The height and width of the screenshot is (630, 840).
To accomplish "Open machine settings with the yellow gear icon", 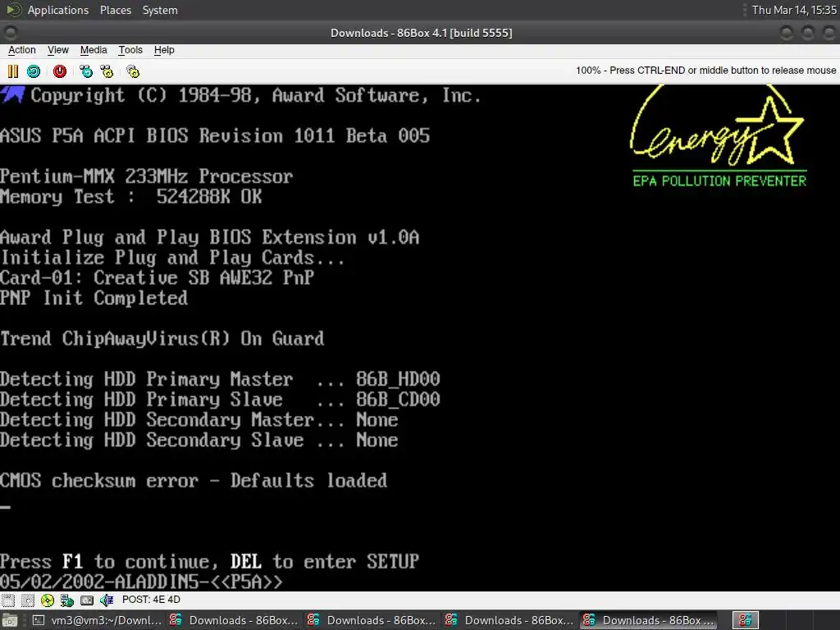I will pyautogui.click(x=133, y=71).
